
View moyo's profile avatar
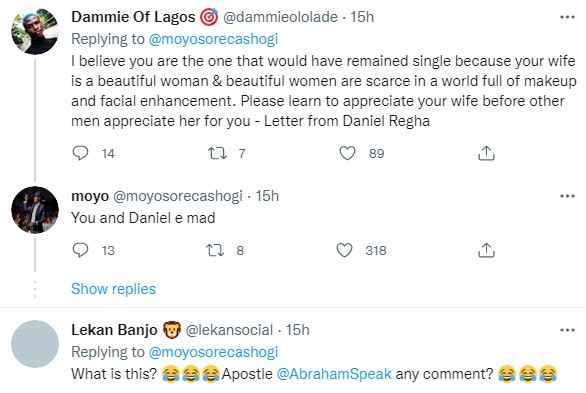tap(35, 210)
